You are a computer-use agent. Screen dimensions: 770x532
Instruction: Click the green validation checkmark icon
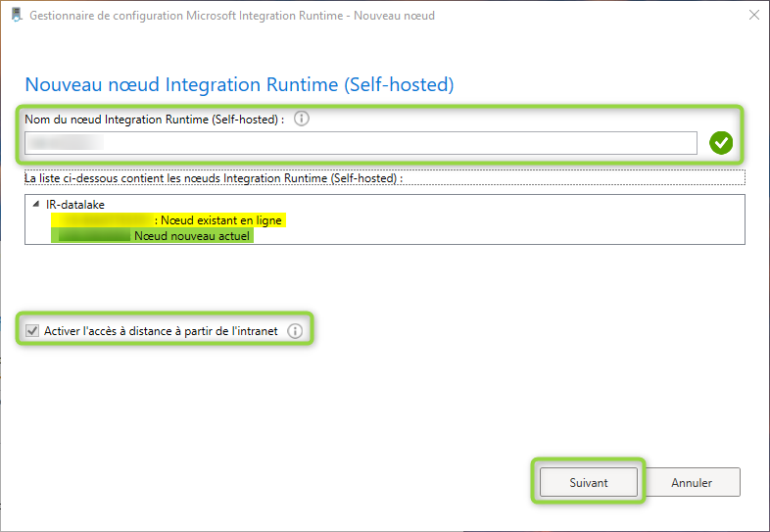pyautogui.click(x=721, y=143)
